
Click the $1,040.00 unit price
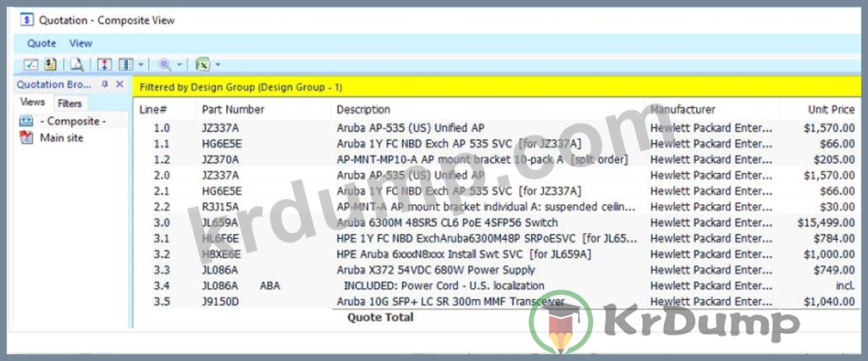point(830,302)
